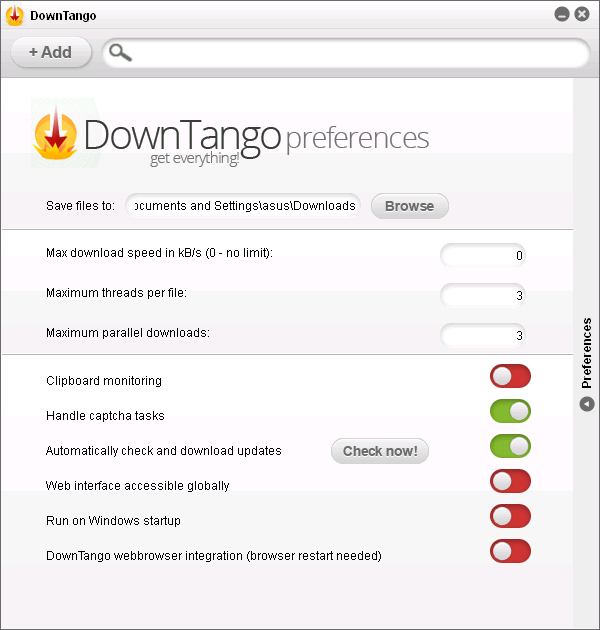Enable Run on Windows startup
The width and height of the screenshot is (600, 630).
click(510, 516)
